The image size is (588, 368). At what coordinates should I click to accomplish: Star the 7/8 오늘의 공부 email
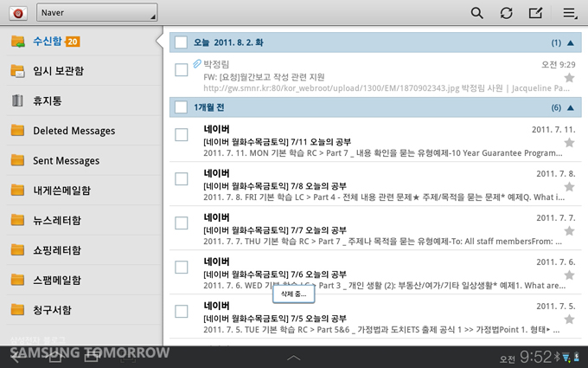(x=569, y=187)
